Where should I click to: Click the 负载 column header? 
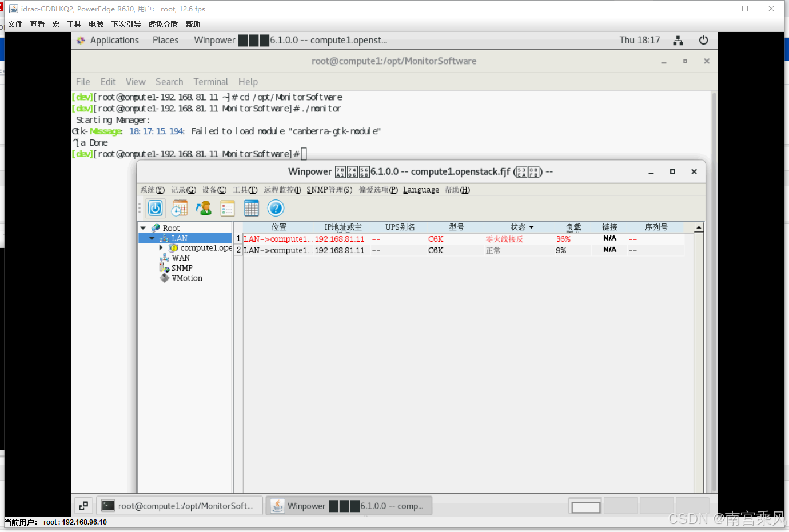tap(573, 227)
